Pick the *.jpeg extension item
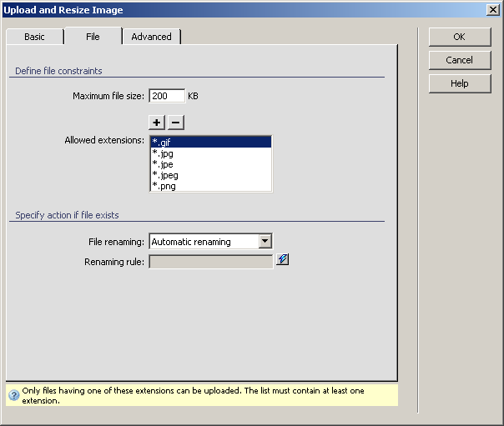The width and height of the screenshot is (504, 426). tap(210, 175)
